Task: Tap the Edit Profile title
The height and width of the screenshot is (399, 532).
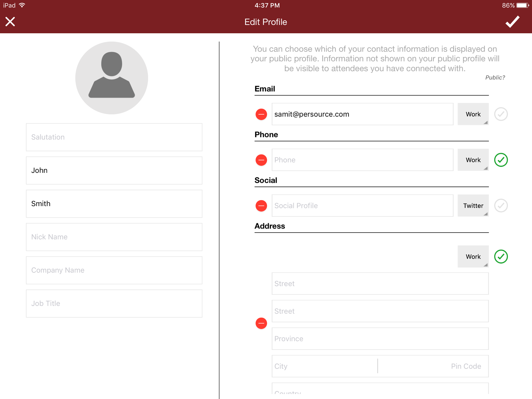Action: [266, 22]
